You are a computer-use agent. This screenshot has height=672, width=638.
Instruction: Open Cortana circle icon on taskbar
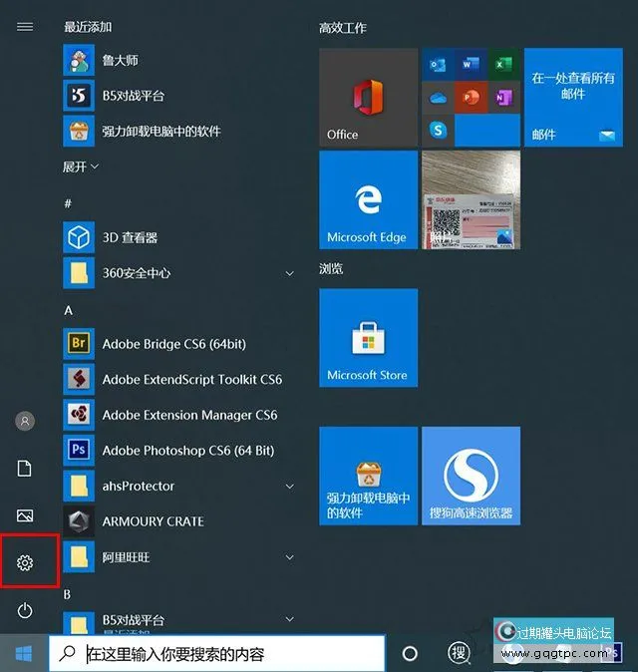(410, 654)
